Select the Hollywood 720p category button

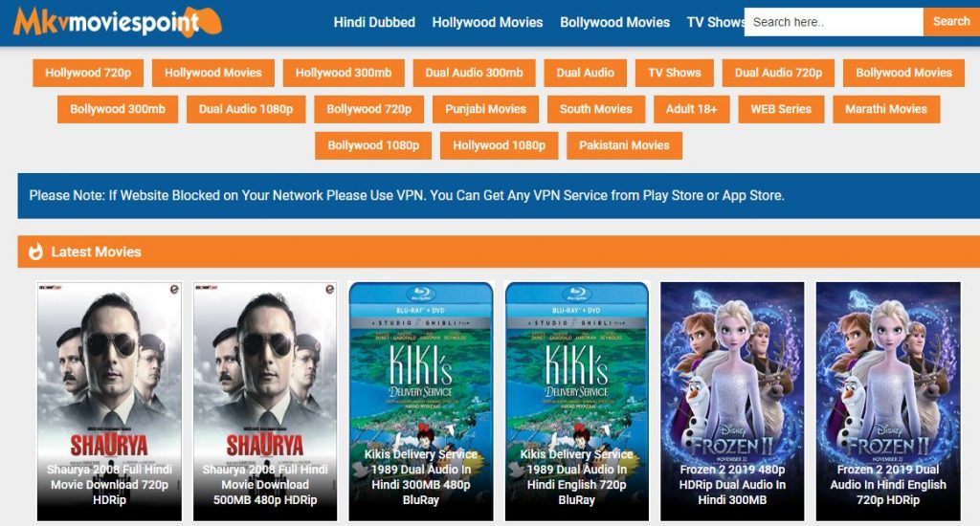88,73
